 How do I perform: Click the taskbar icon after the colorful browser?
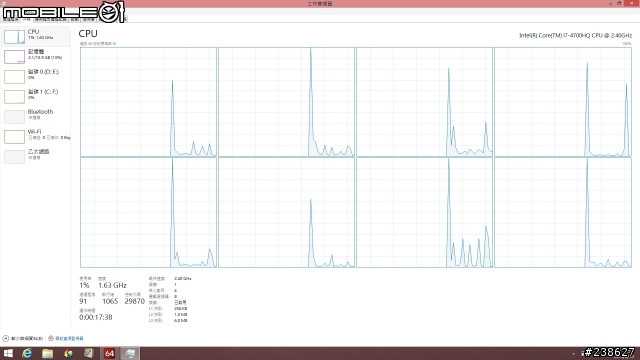[89, 353]
